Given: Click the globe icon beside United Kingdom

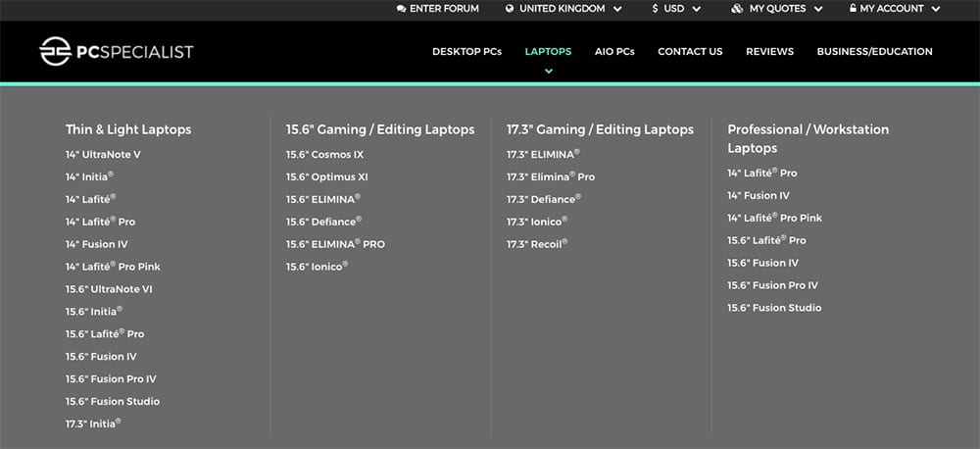Looking at the screenshot, I should coord(510,9).
